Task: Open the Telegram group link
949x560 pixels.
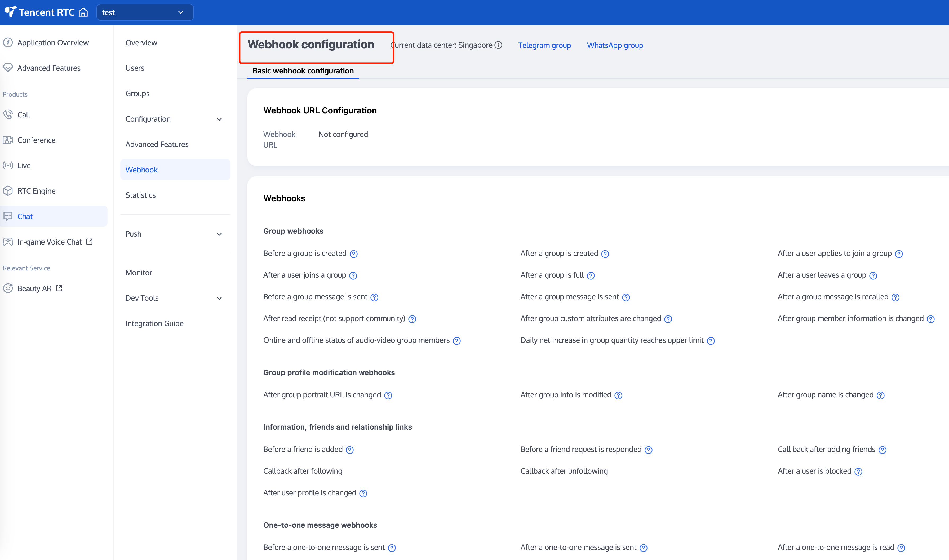Action: (x=544, y=45)
